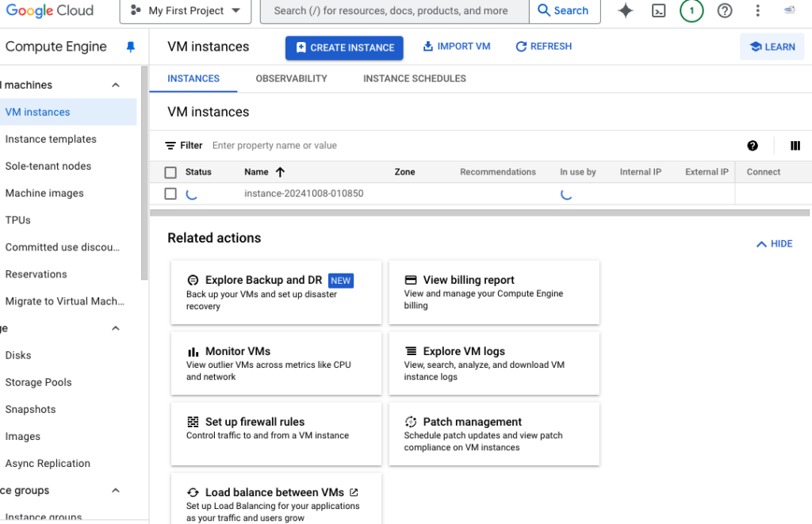Hide Related actions section
This screenshot has width=812, height=524.
775,244
